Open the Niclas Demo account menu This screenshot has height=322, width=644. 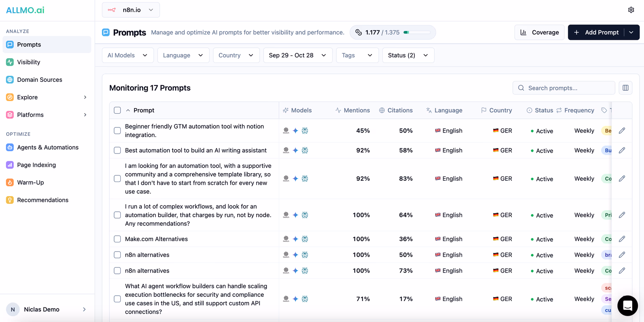pos(47,309)
